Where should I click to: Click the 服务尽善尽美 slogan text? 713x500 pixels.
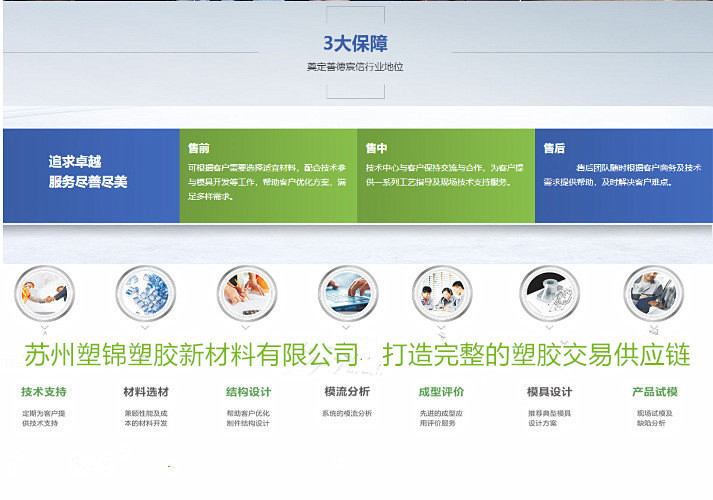(x=88, y=182)
